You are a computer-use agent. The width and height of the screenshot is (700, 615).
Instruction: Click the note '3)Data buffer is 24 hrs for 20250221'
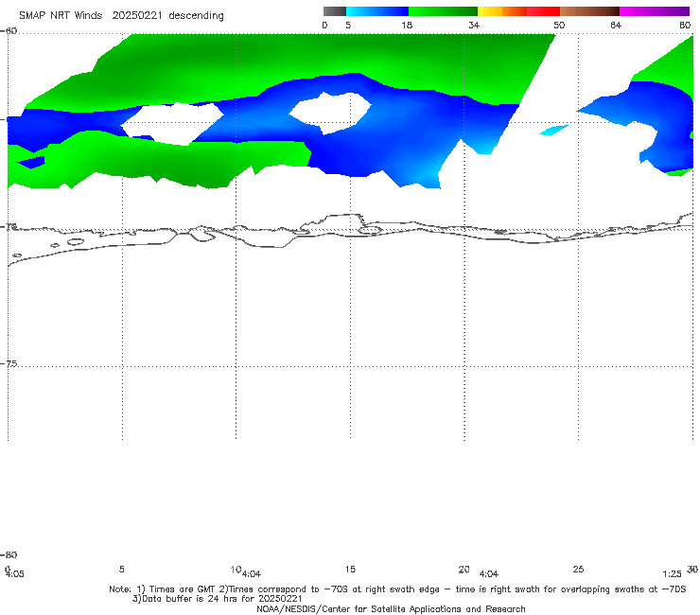pyautogui.click(x=218, y=599)
